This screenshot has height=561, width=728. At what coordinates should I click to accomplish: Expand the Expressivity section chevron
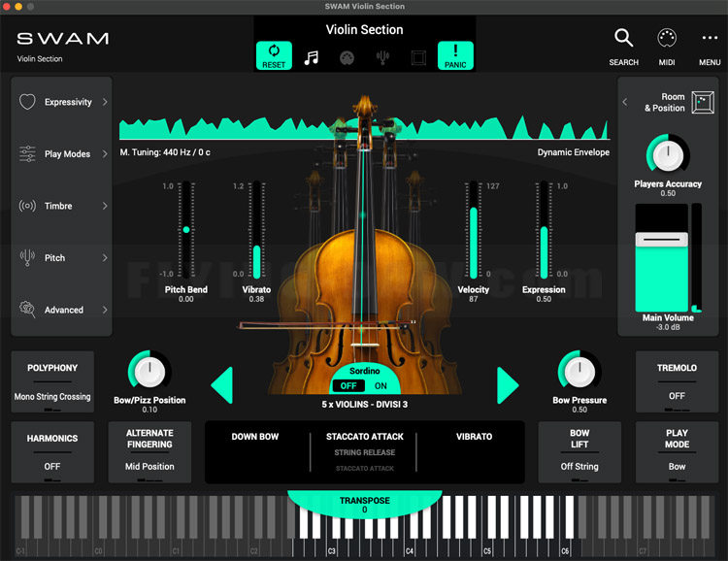click(x=105, y=102)
